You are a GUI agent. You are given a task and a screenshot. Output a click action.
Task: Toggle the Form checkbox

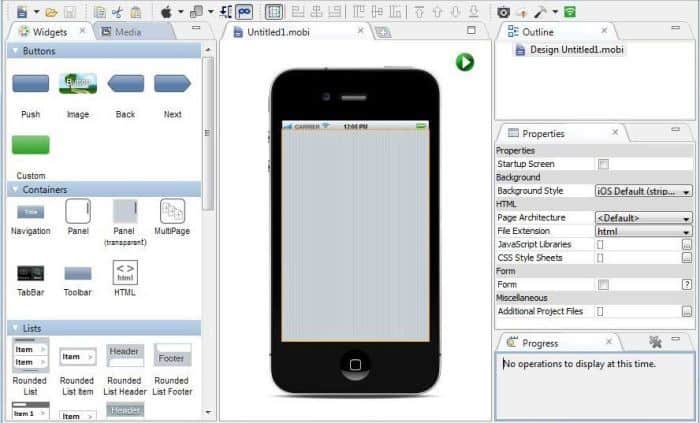point(603,285)
